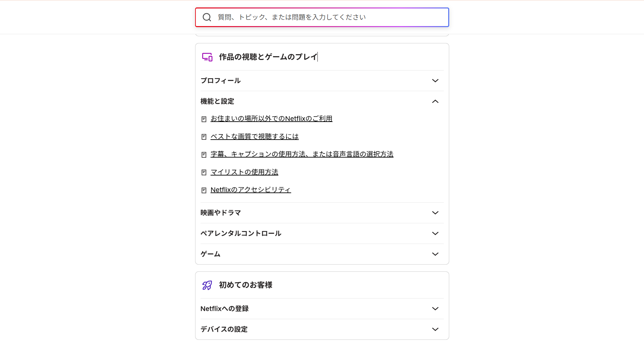The width and height of the screenshot is (644, 350).
Task: Open お住まいの場所以外でのNetflixのご利用 article
Action: 271,119
